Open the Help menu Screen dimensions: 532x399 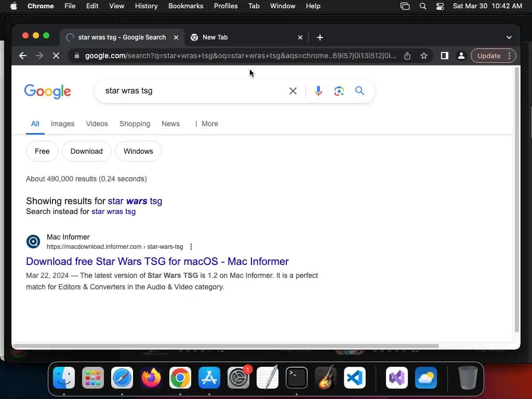[x=313, y=6]
